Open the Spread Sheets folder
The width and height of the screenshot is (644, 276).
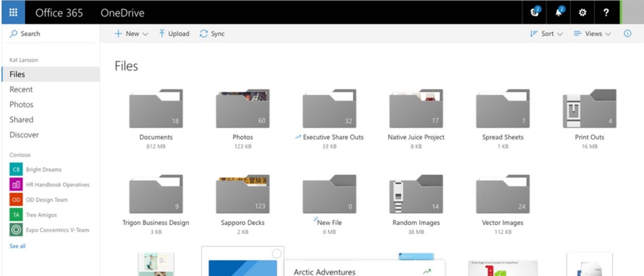pos(503,109)
